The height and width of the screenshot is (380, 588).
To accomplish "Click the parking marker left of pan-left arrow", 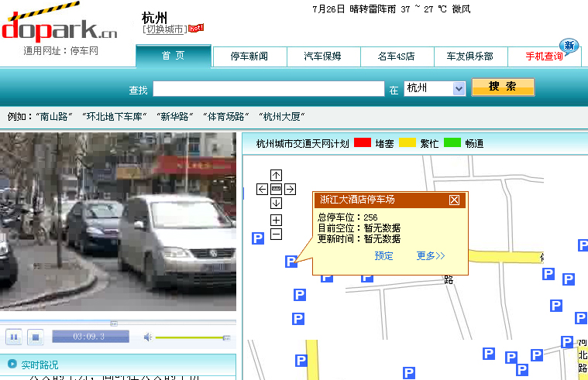I will [x=258, y=238].
